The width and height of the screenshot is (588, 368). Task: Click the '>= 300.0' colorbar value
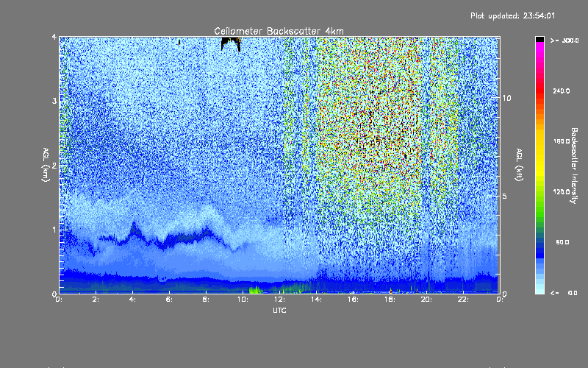(x=564, y=40)
